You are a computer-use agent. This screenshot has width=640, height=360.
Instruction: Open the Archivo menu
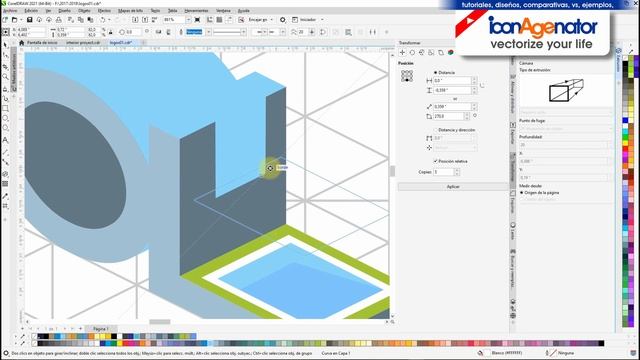[10, 11]
